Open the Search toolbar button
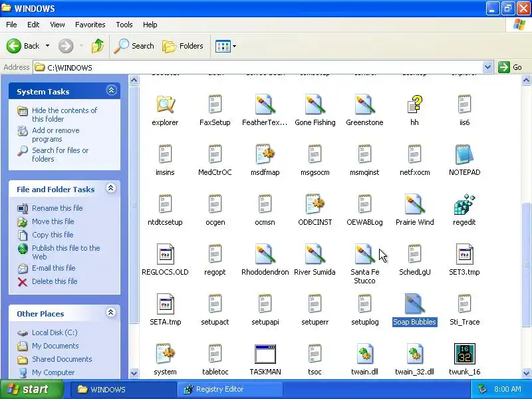532x399 pixels. 134,46
